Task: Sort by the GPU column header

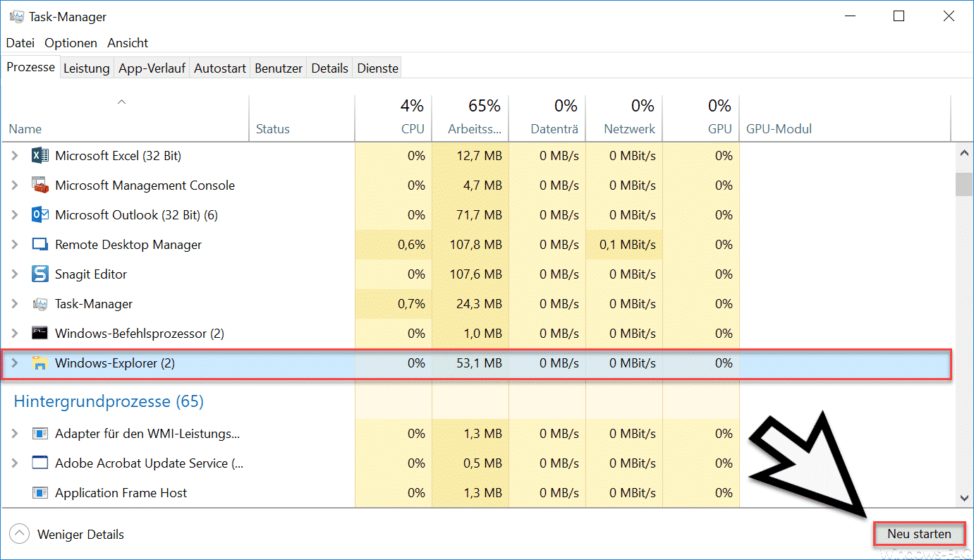Action: [x=701, y=117]
